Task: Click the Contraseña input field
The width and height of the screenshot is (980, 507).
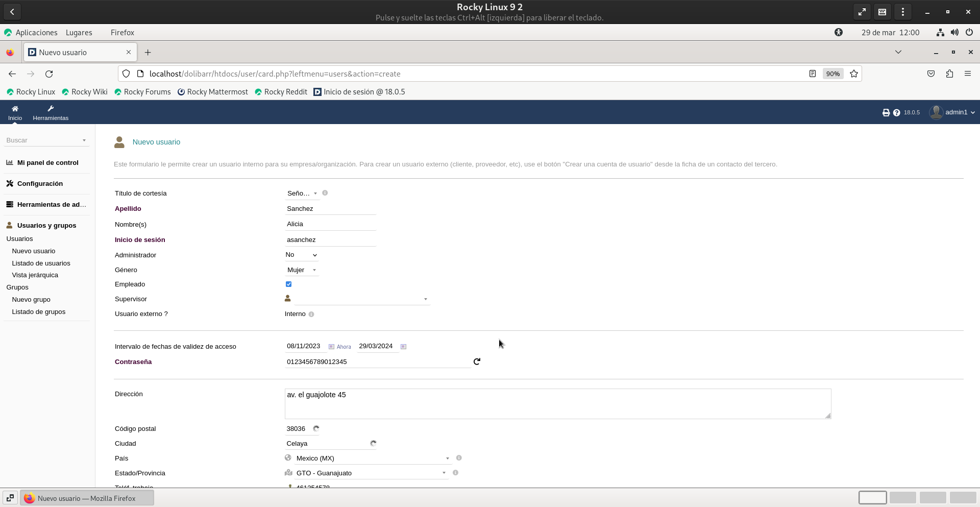Action: click(x=377, y=362)
